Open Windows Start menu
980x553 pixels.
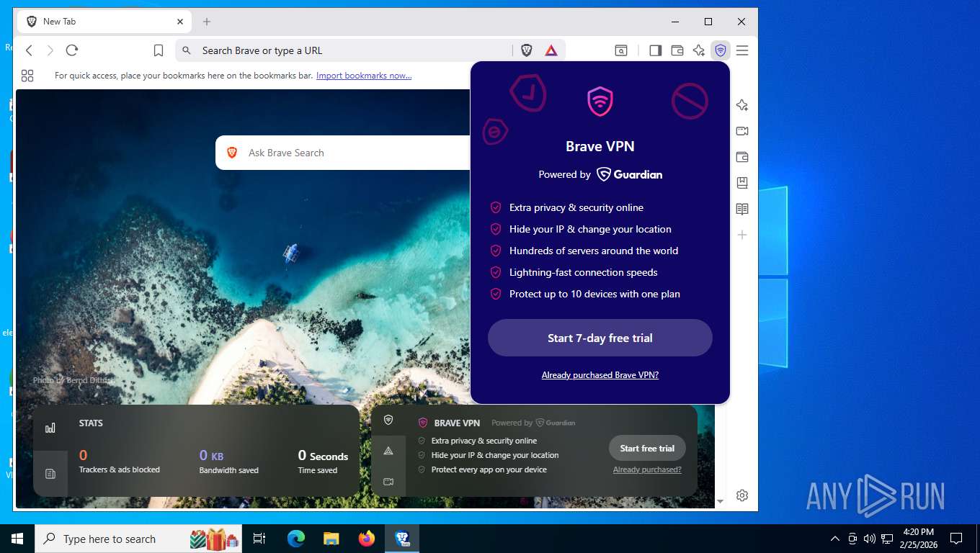pyautogui.click(x=17, y=539)
